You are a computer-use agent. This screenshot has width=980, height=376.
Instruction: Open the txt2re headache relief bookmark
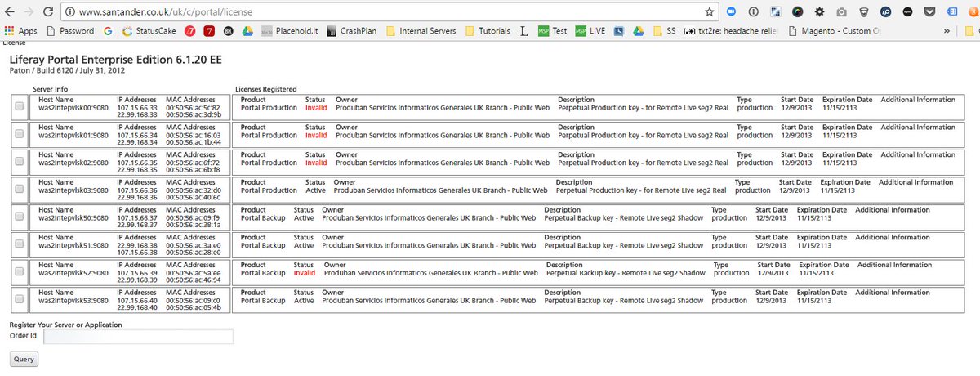732,31
